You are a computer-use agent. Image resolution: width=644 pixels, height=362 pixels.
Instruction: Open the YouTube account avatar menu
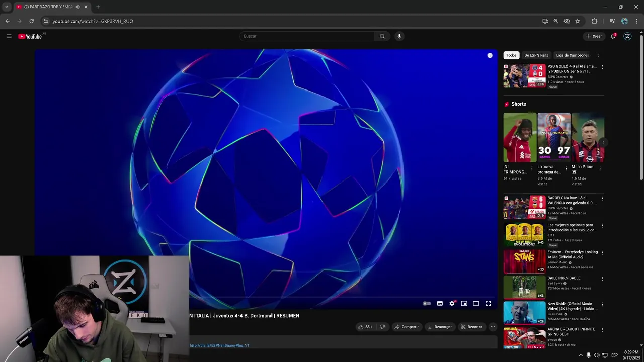coord(627,36)
